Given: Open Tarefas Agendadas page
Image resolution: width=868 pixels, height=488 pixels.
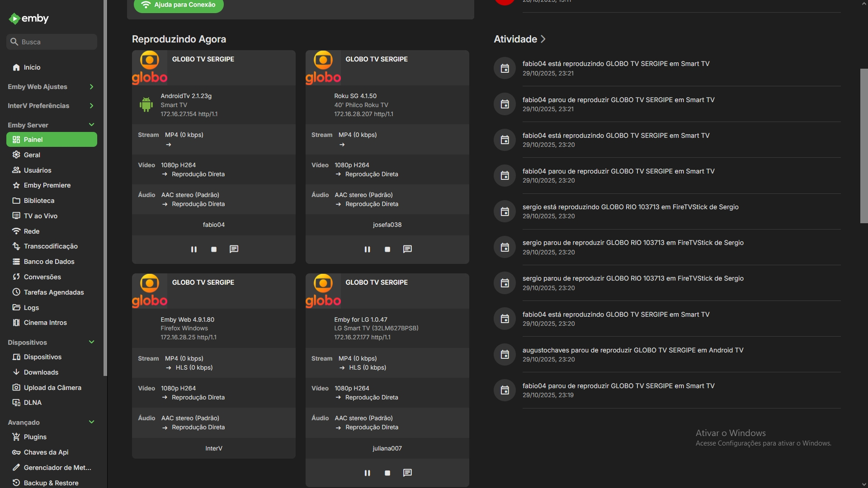Looking at the screenshot, I should 54,292.
